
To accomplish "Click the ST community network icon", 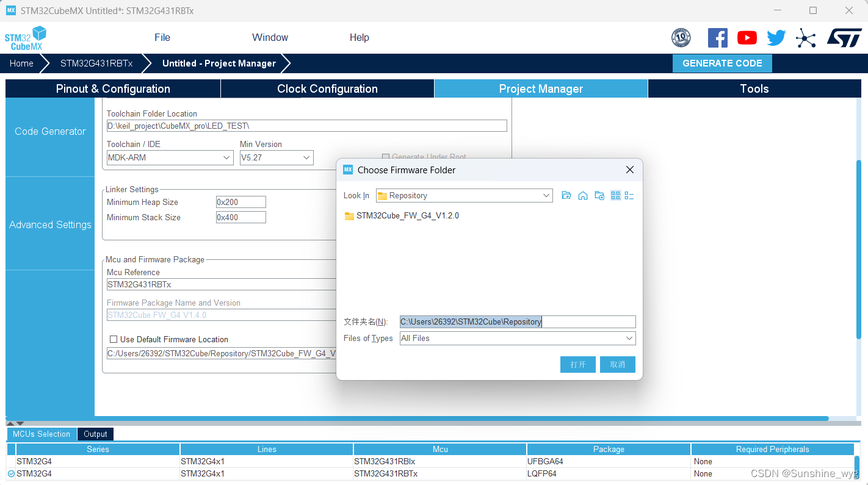I will coord(806,38).
